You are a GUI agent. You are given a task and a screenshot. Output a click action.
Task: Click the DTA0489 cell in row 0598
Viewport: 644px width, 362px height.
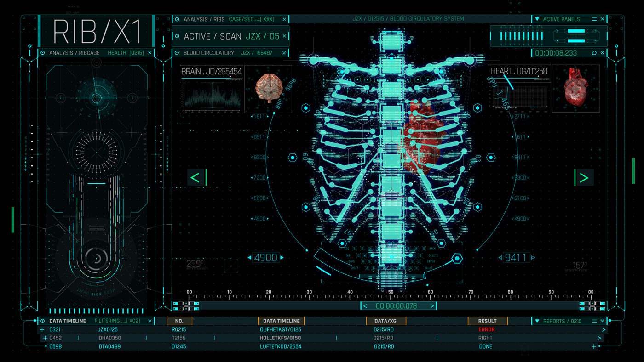109,346
